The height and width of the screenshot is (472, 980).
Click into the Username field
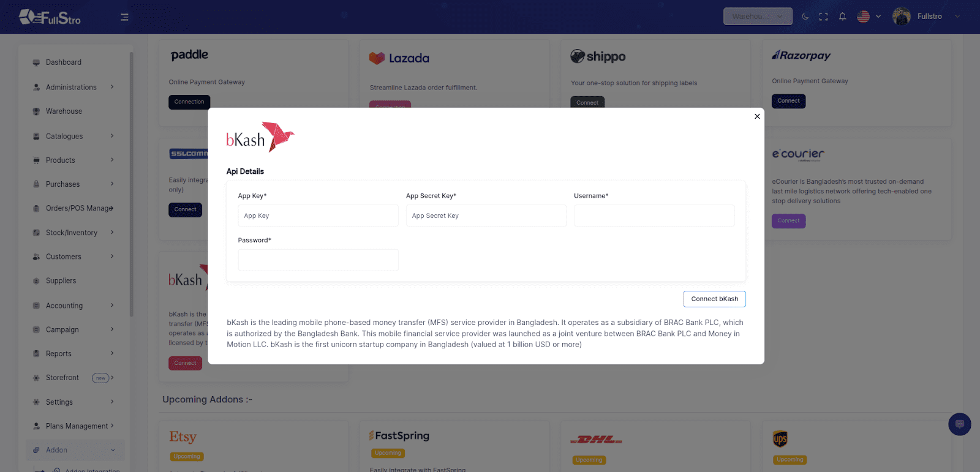point(654,215)
